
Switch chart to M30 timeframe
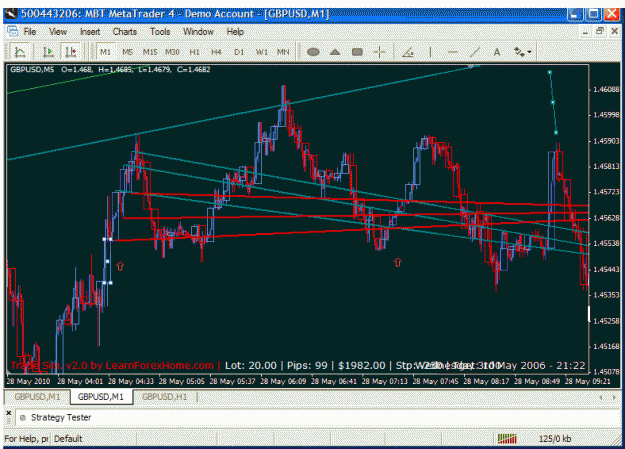pyautogui.click(x=172, y=52)
